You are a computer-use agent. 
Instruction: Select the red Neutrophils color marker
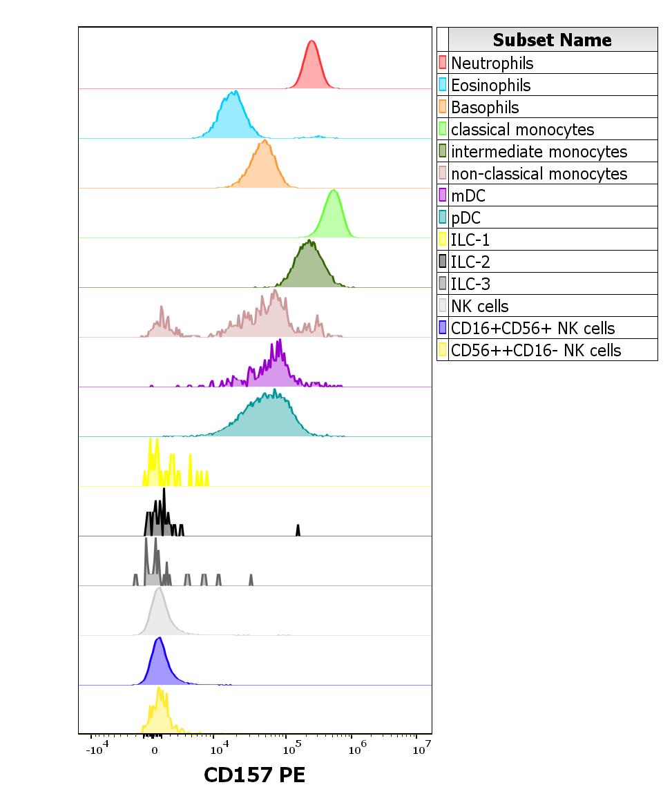point(443,63)
